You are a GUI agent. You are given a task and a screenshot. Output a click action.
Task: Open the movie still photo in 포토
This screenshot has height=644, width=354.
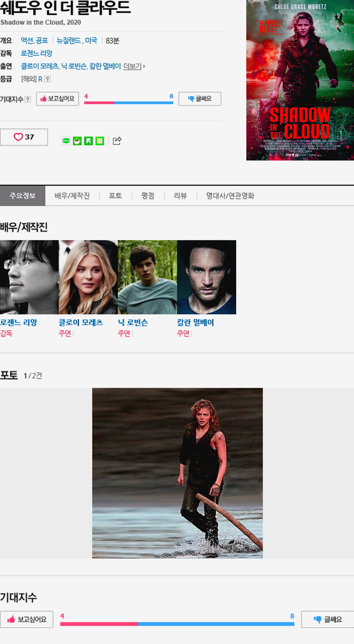[x=177, y=473]
